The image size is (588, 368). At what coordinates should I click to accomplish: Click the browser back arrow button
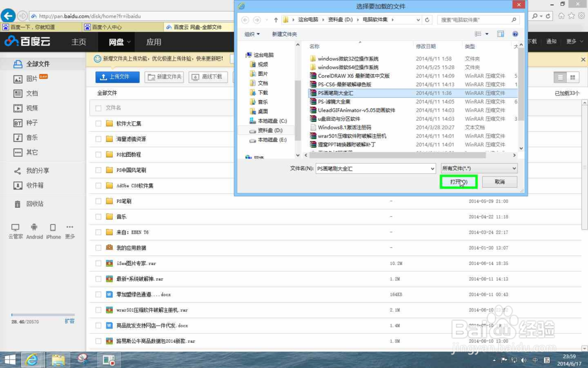click(8, 16)
